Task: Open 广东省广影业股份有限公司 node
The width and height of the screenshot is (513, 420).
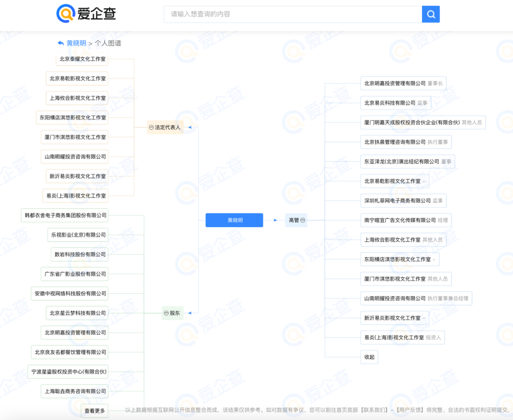Action: tap(75, 274)
